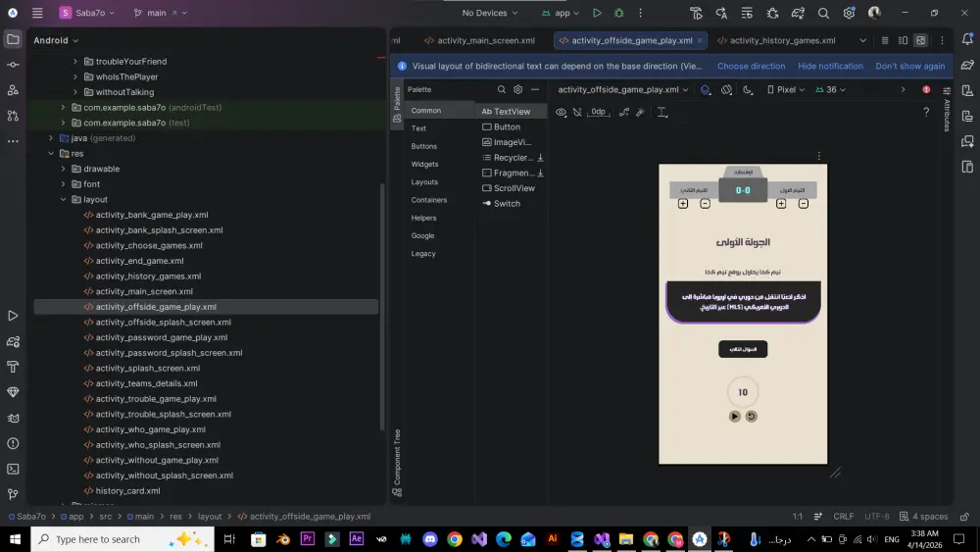Switch to activity_history_games.xml tab

coord(776,40)
